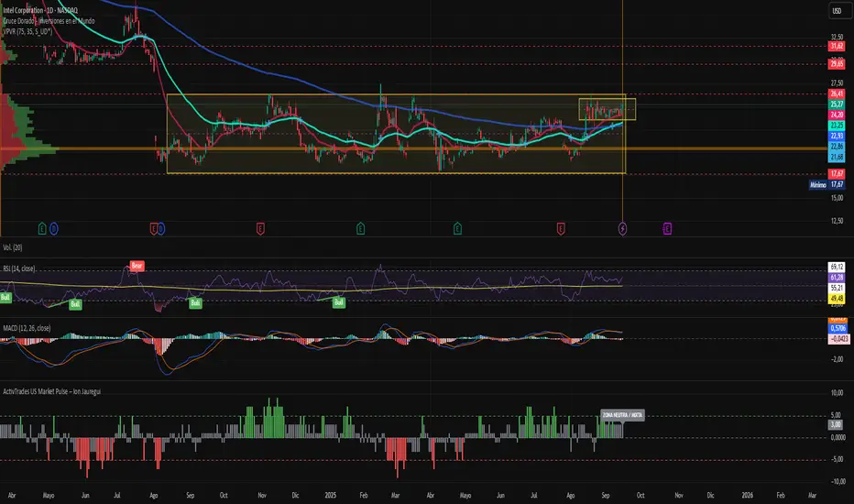Click the blue dividend D marker near Ago 2024
The width and height of the screenshot is (854, 504).
coord(161,229)
